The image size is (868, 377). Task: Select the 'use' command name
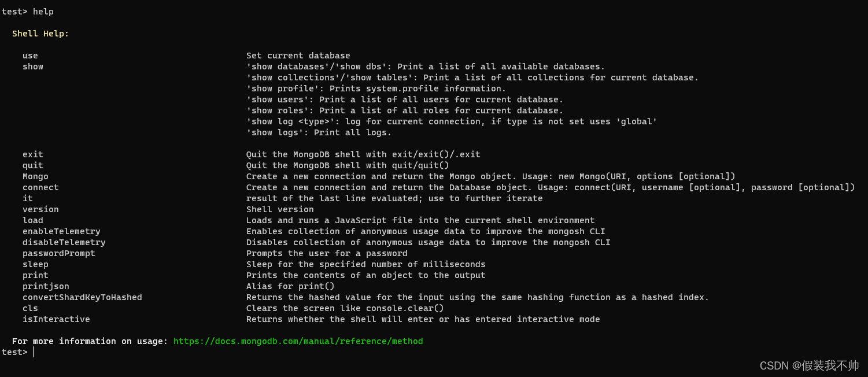point(30,56)
